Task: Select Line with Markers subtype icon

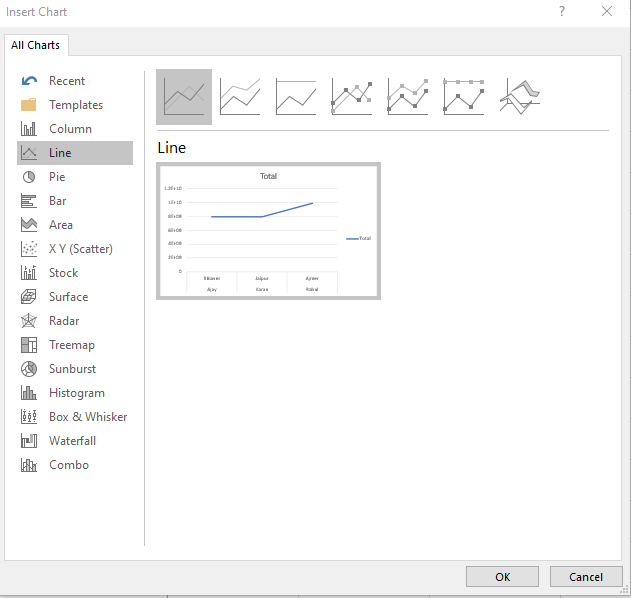Action: [x=352, y=97]
